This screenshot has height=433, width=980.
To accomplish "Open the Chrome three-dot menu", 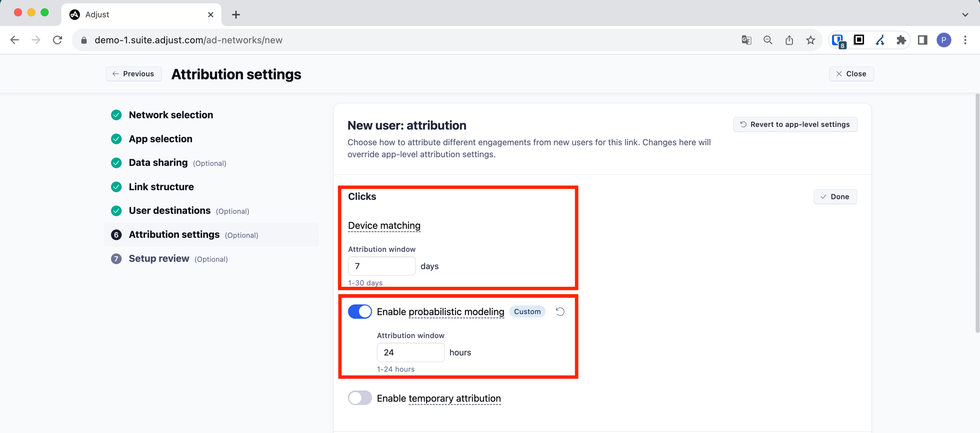I will 965,40.
